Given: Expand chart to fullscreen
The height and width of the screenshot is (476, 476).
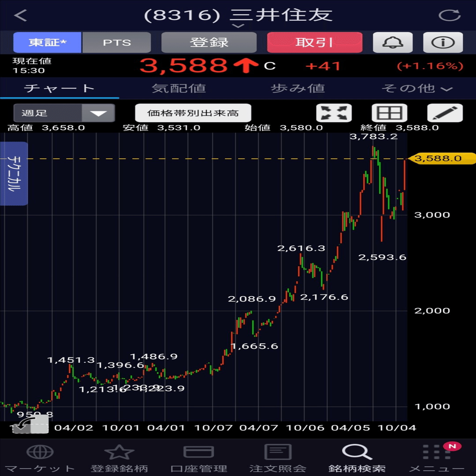Looking at the screenshot, I should [334, 113].
